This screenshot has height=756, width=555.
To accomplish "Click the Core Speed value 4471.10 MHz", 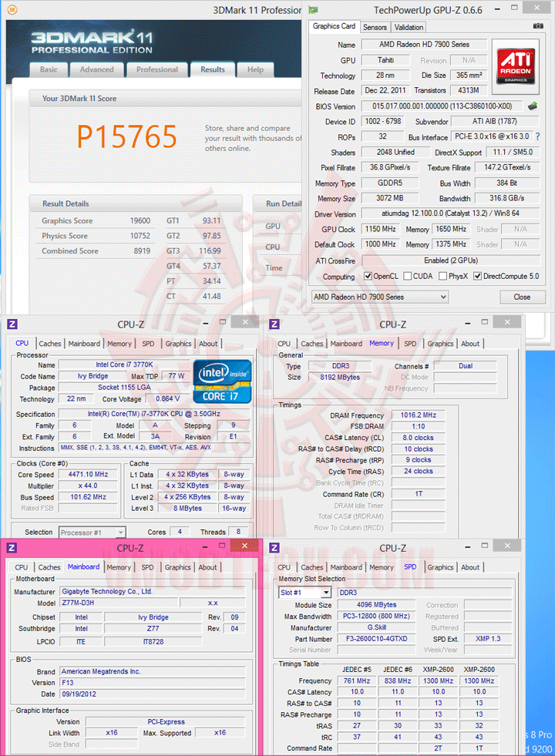I will tap(88, 475).
